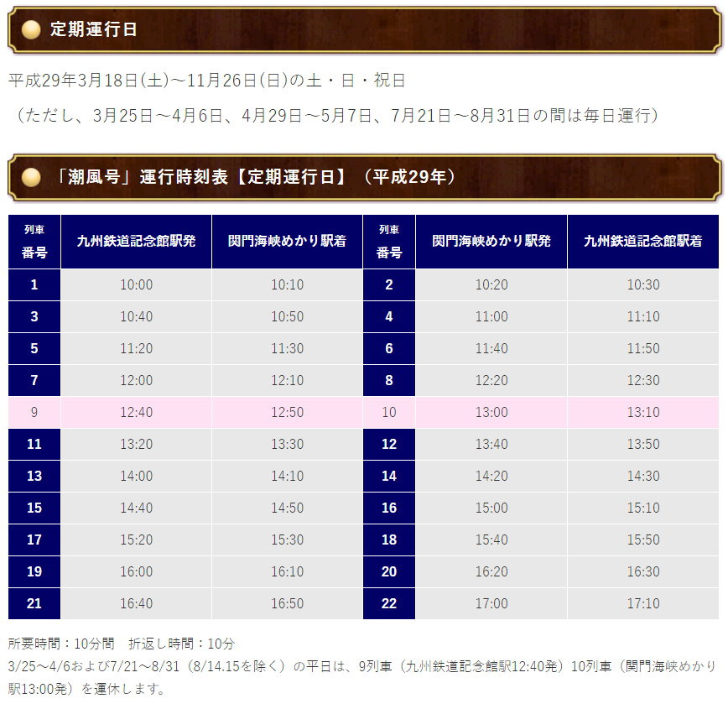Click train number 13 cell

[x=34, y=476]
